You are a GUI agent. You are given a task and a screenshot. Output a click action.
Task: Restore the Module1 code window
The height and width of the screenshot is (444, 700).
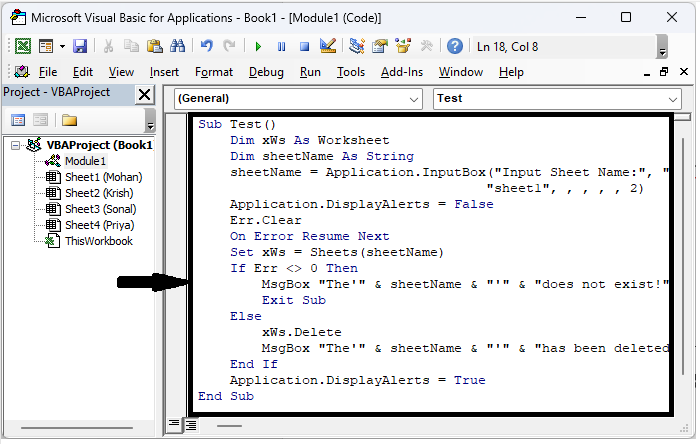click(x=664, y=72)
